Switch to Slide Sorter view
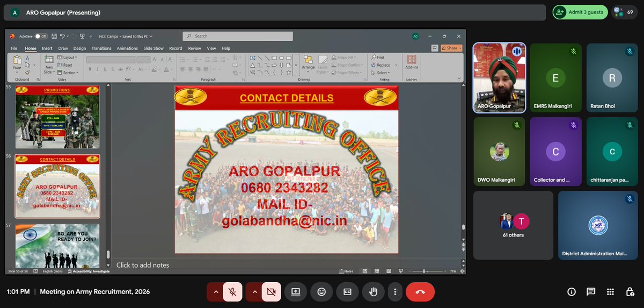The height and width of the screenshot is (308, 644). coord(378,271)
